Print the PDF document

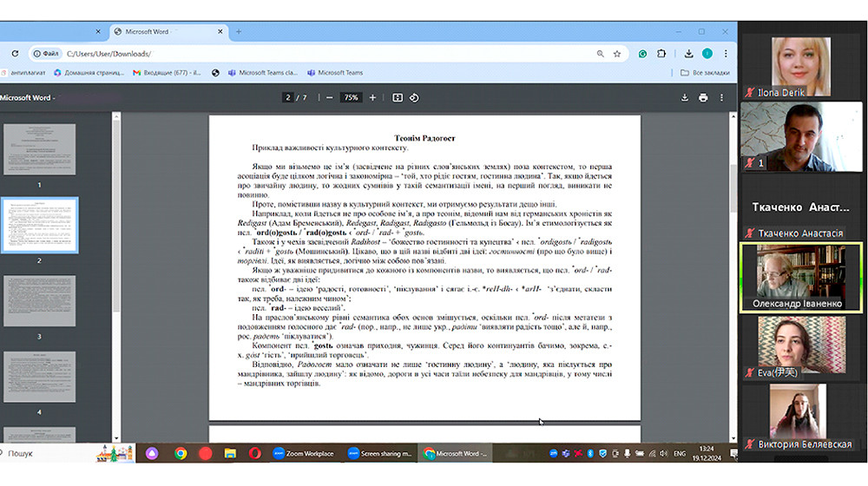point(703,97)
